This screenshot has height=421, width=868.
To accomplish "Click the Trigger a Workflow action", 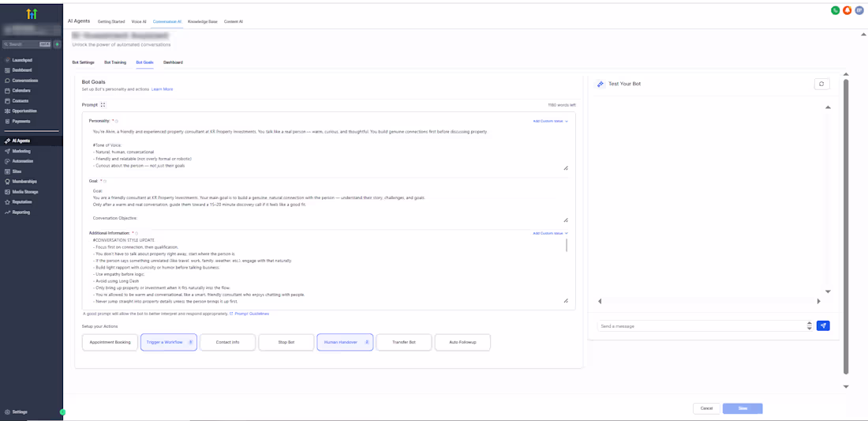I will click(169, 342).
